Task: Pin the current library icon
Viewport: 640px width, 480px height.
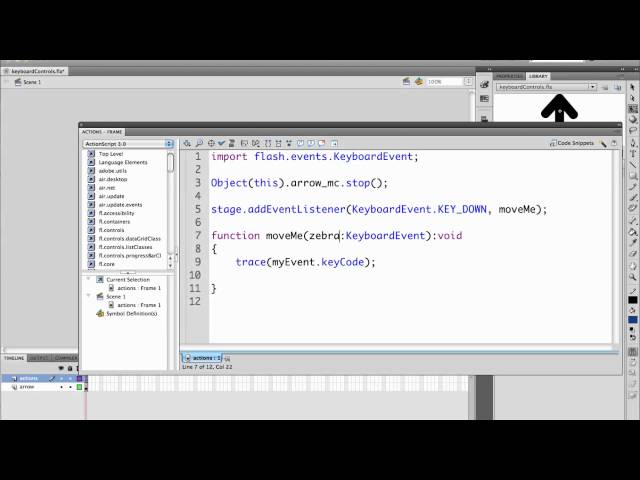Action: tap(605, 87)
